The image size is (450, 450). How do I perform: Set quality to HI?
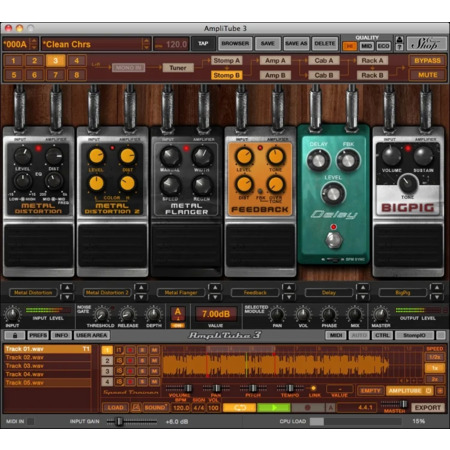pyautogui.click(x=350, y=46)
